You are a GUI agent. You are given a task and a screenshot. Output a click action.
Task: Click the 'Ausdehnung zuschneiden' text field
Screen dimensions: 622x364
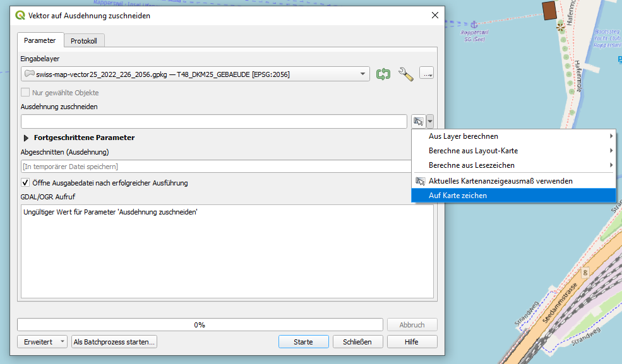point(213,121)
